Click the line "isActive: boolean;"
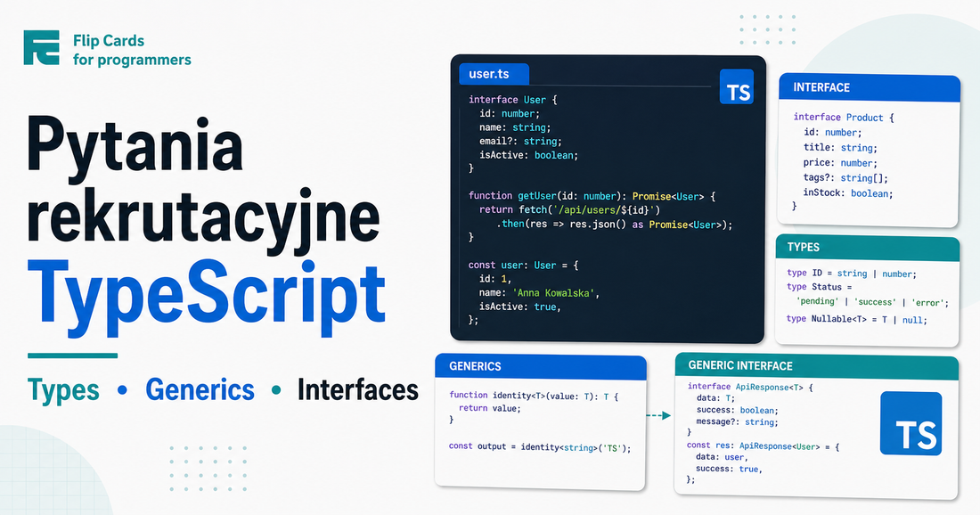This screenshot has height=515, width=980. 528,155
